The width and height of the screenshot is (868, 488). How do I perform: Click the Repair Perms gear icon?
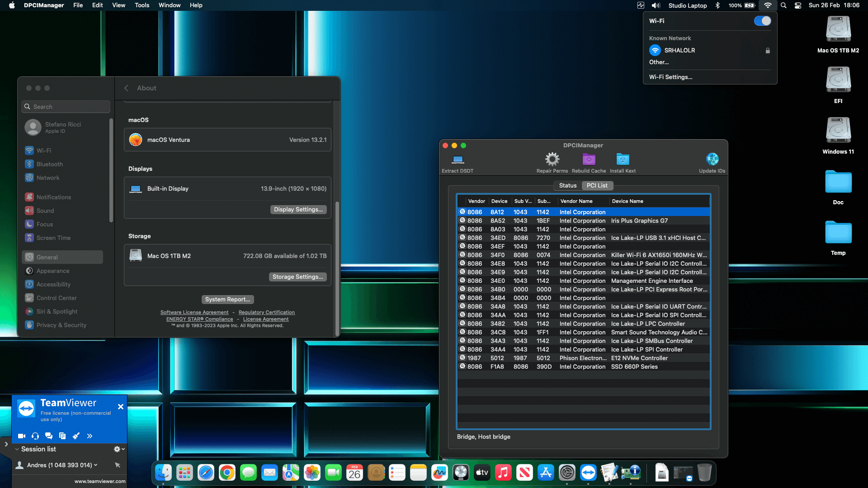pos(552,159)
